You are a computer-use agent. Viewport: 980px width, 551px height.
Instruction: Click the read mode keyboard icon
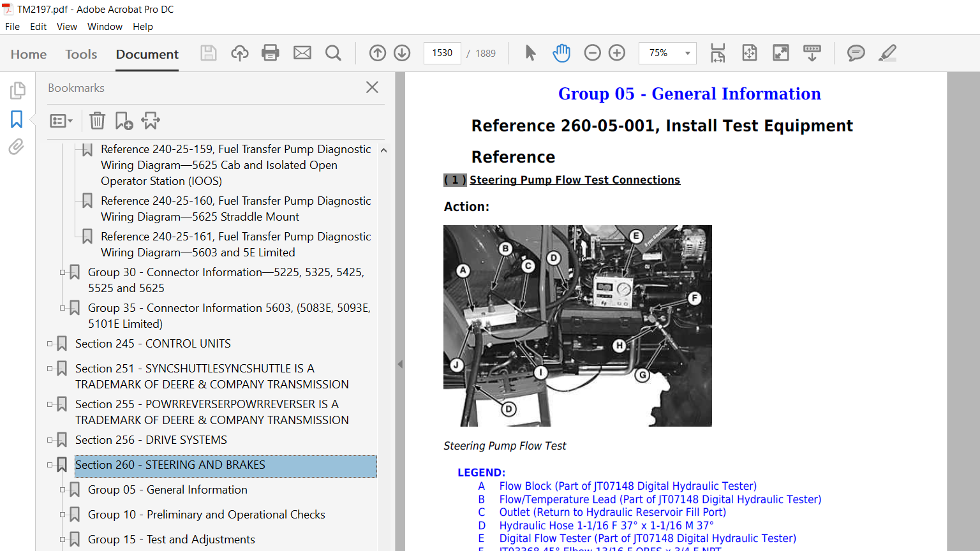[812, 53]
